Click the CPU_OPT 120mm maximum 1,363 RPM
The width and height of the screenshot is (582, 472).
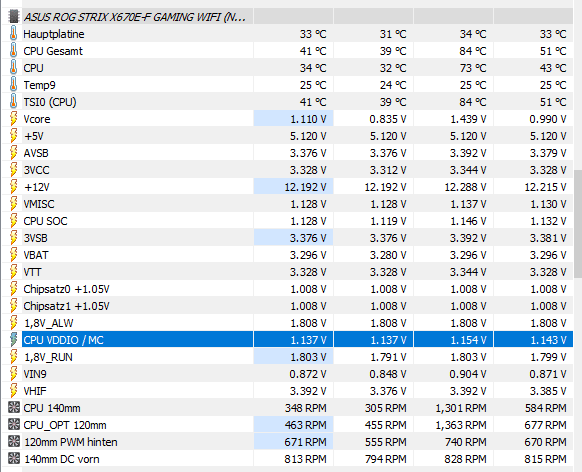point(461,425)
